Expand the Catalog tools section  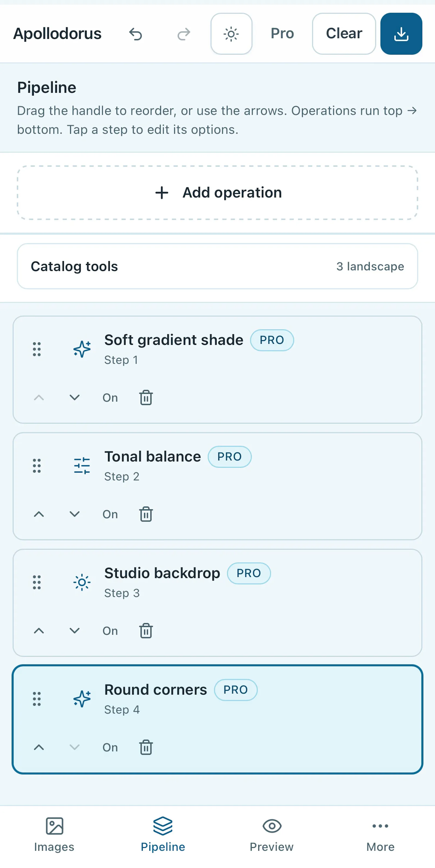tap(217, 266)
